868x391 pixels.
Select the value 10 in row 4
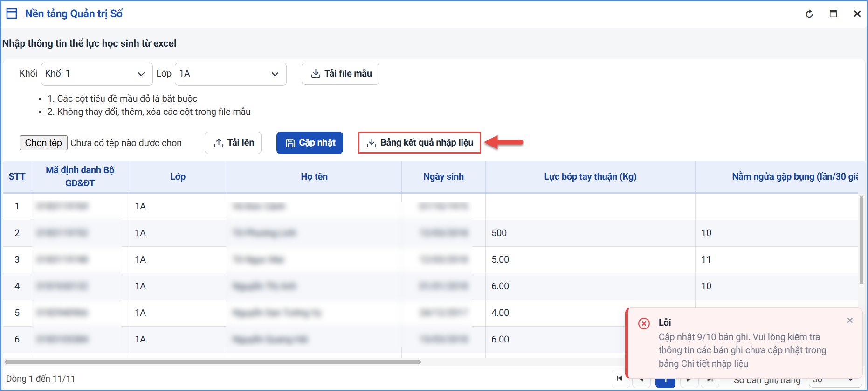click(x=777, y=286)
